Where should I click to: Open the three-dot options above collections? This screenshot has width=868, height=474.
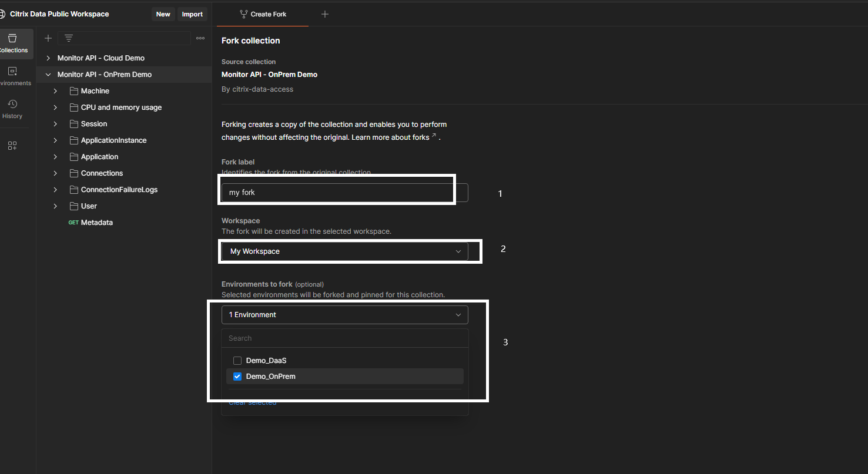pyautogui.click(x=200, y=38)
